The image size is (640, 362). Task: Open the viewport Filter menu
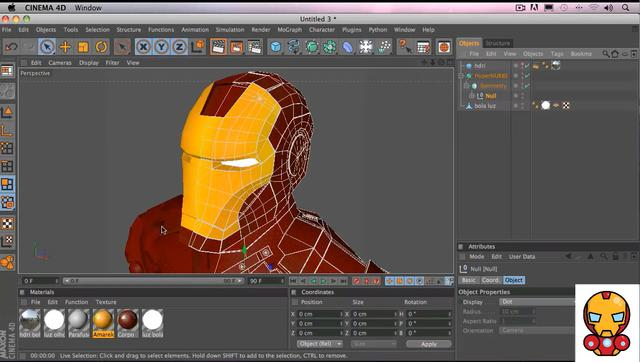point(113,63)
